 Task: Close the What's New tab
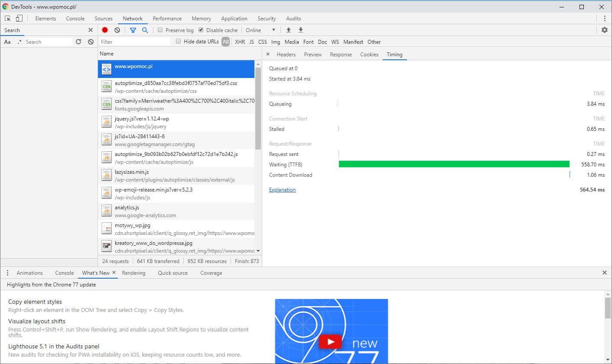click(x=114, y=273)
